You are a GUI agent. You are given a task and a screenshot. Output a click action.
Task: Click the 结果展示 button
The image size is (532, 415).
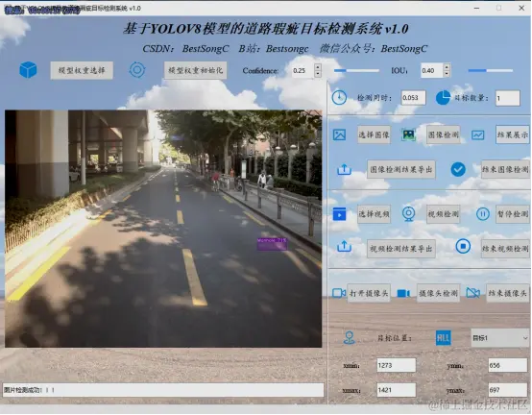(513, 134)
